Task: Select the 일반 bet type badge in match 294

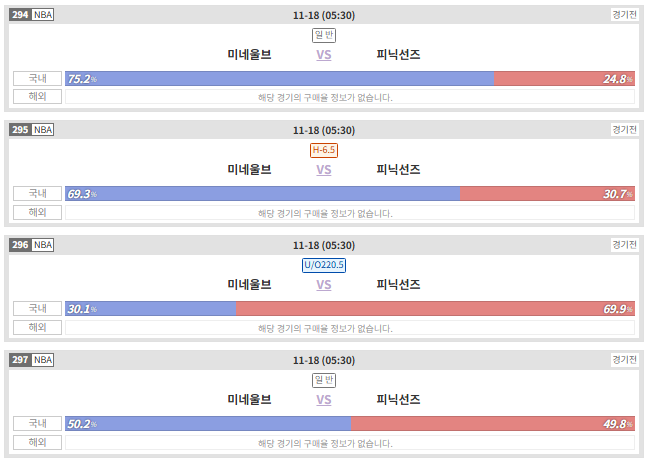Action: pos(324,35)
